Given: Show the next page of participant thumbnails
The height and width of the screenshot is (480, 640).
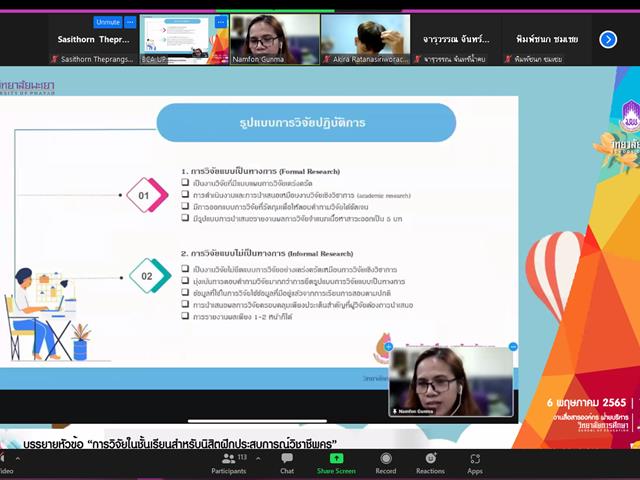Looking at the screenshot, I should (608, 40).
